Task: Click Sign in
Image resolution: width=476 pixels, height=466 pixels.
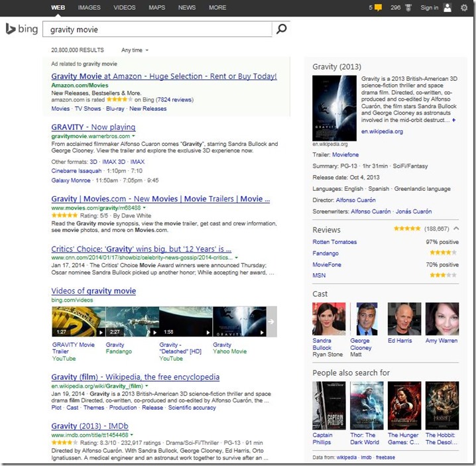Action: (x=429, y=7)
